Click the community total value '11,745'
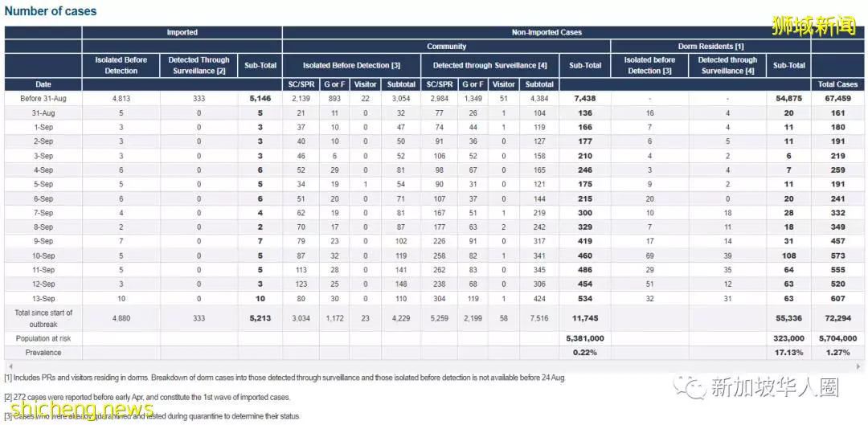Viewport: 868px width, 425px height. coord(584,319)
